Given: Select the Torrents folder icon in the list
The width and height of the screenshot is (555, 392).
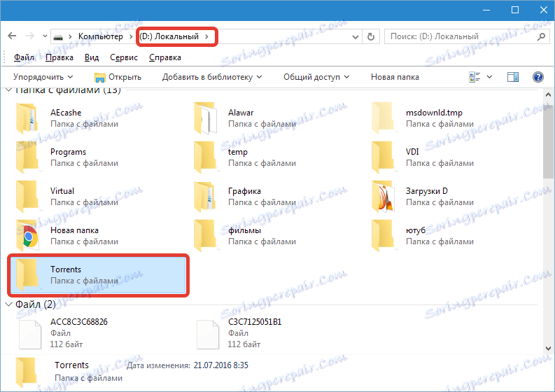Looking at the screenshot, I should click(27, 275).
